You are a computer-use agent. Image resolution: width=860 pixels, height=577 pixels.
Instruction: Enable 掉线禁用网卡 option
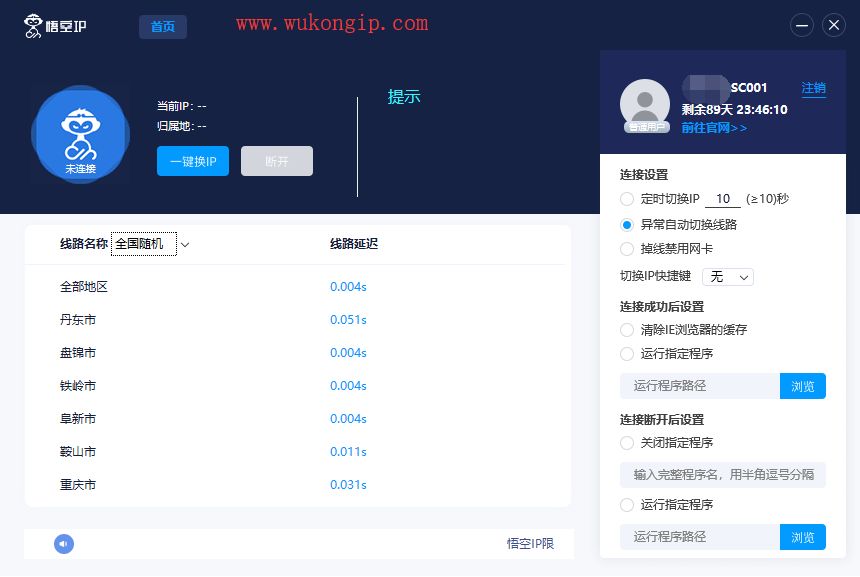[x=627, y=249]
